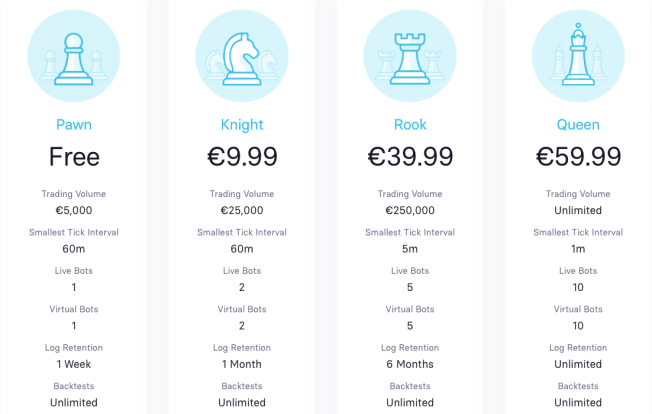Click the Rook's 6 Months log retention

(x=410, y=364)
